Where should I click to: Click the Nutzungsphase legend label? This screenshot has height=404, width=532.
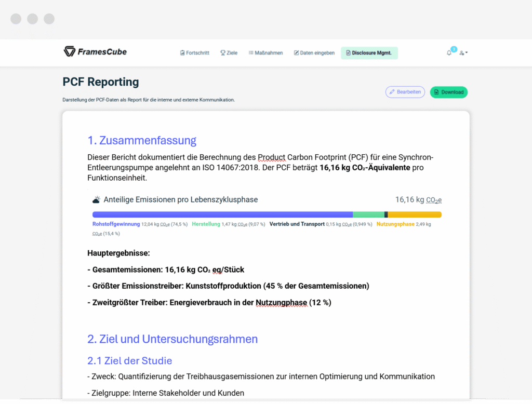pos(395,224)
